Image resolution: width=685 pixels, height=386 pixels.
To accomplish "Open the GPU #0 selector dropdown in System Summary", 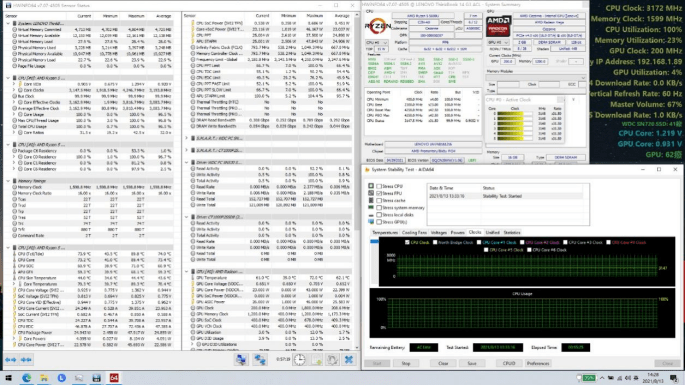I will click(498, 43).
